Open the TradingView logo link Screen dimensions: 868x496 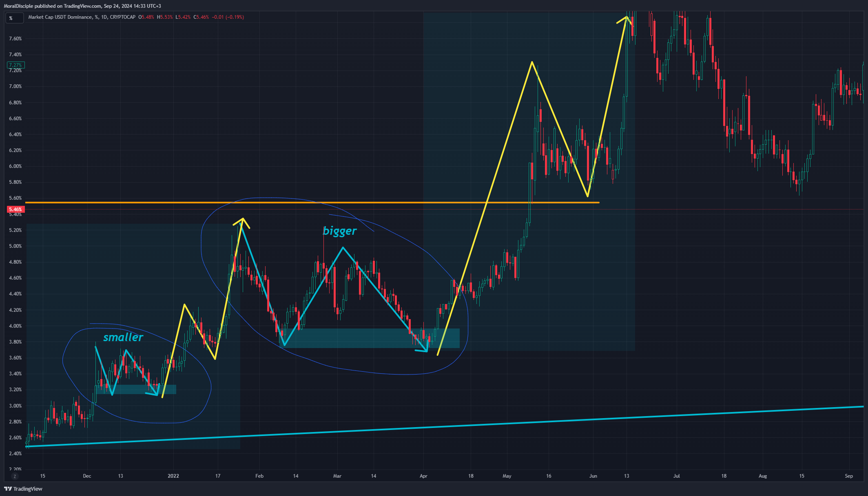[x=23, y=489]
